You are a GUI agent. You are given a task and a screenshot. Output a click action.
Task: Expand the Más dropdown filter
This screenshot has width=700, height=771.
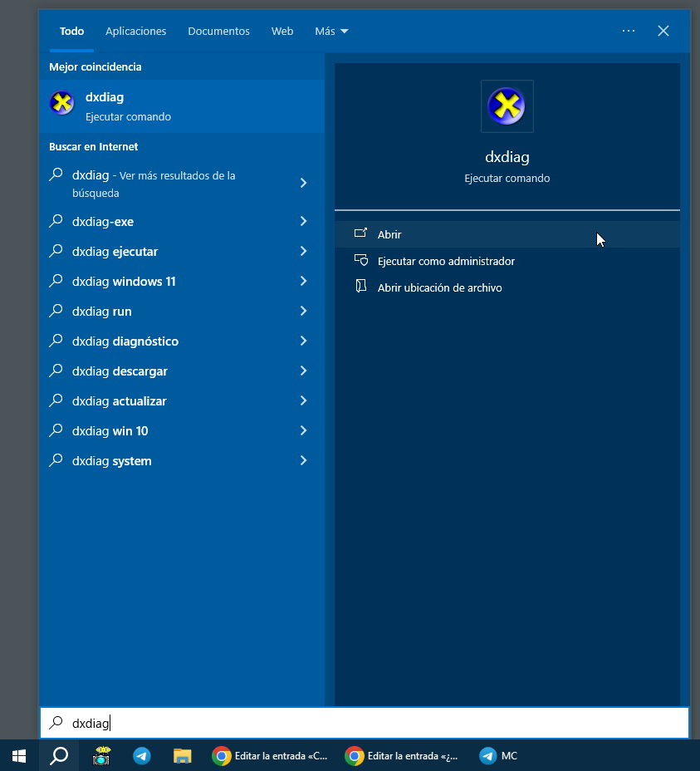click(x=331, y=31)
